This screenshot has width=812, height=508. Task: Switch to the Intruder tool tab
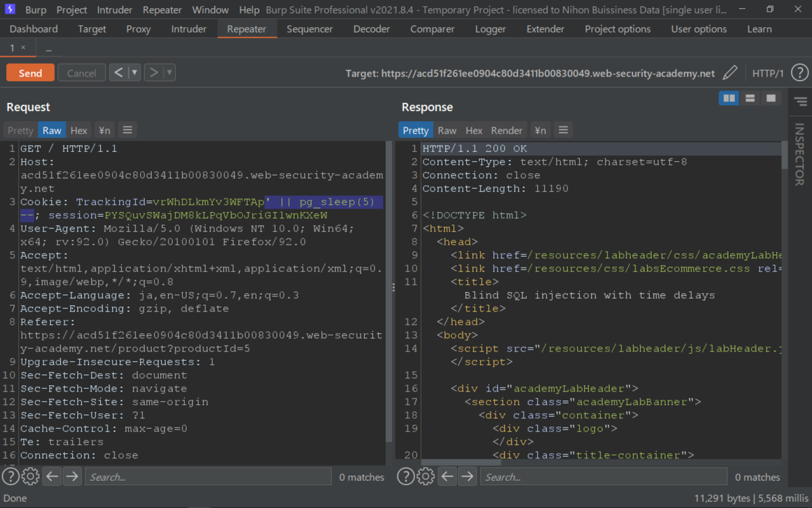[x=189, y=29]
